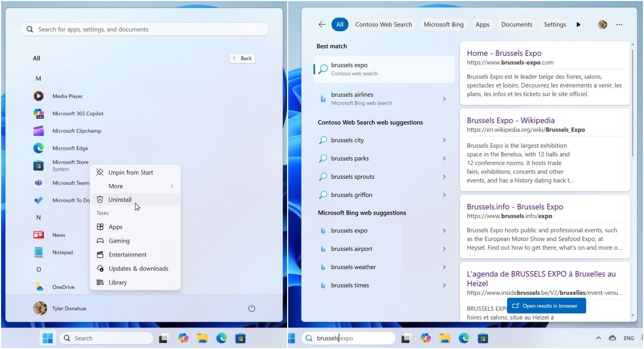Click the Back button in All apps
Image resolution: width=644 pixels, height=349 pixels.
(x=242, y=58)
